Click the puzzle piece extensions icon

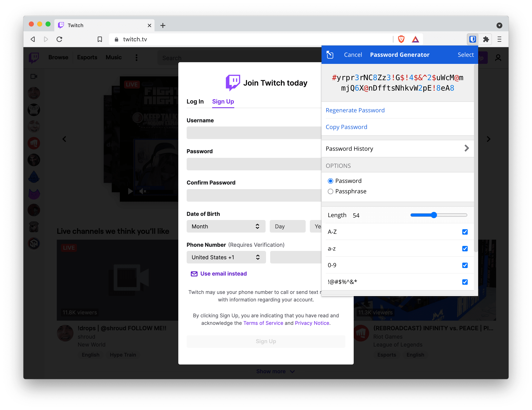pos(485,39)
